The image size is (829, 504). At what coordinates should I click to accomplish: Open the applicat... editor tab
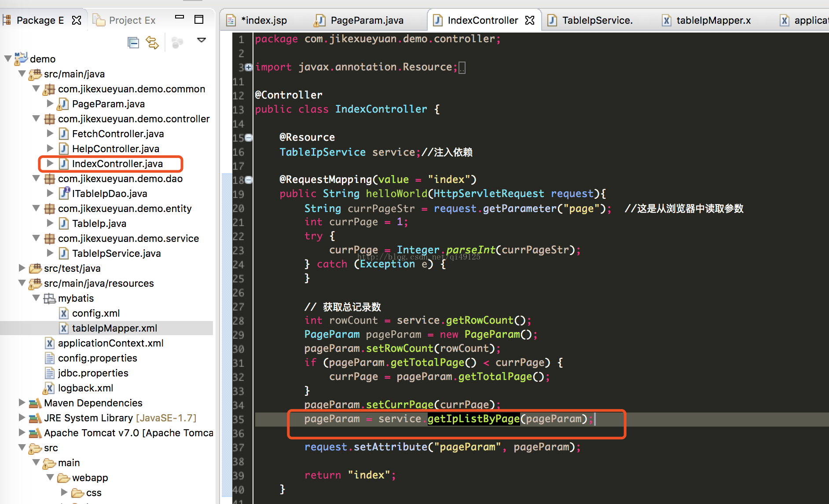(804, 20)
